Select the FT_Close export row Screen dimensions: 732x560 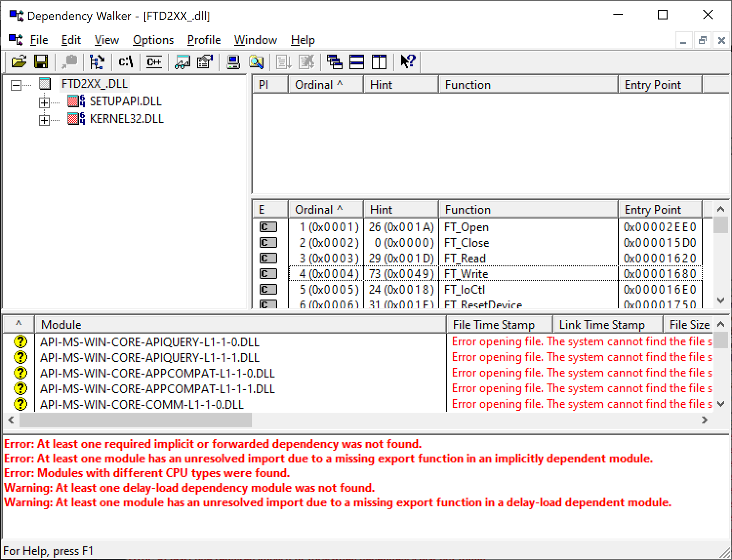pos(478,242)
